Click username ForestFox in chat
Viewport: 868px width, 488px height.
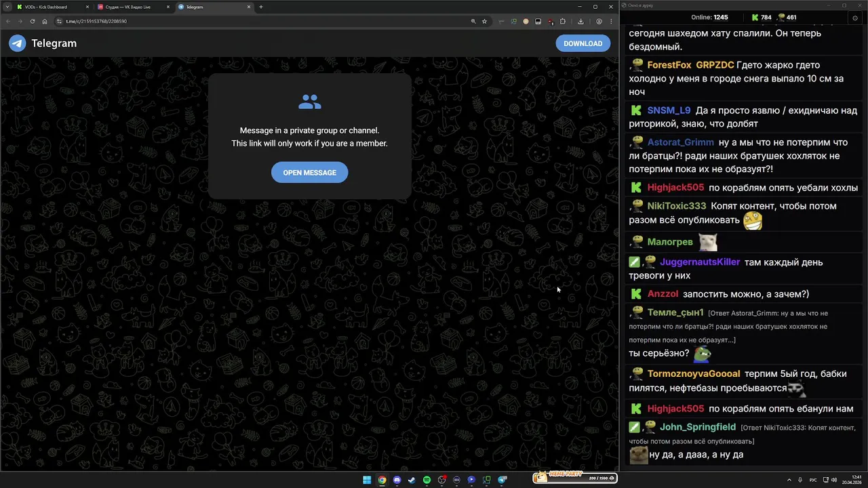pyautogui.click(x=669, y=65)
